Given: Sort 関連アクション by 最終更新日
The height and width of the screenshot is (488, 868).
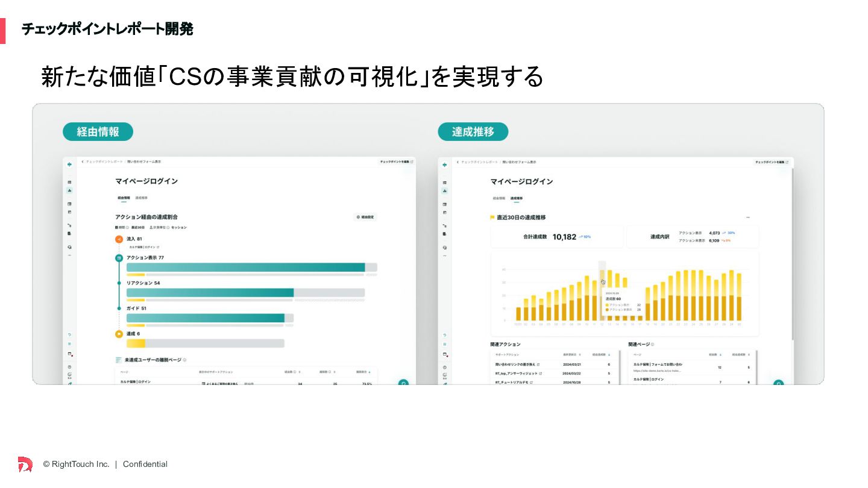Looking at the screenshot, I should coord(572,355).
